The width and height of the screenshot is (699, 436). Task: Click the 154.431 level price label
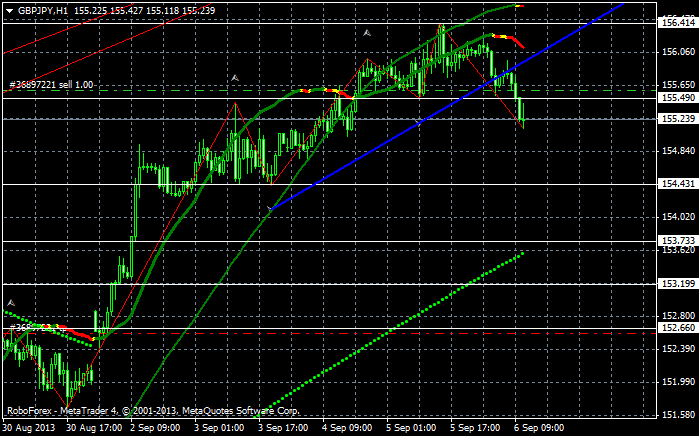pyautogui.click(x=679, y=184)
